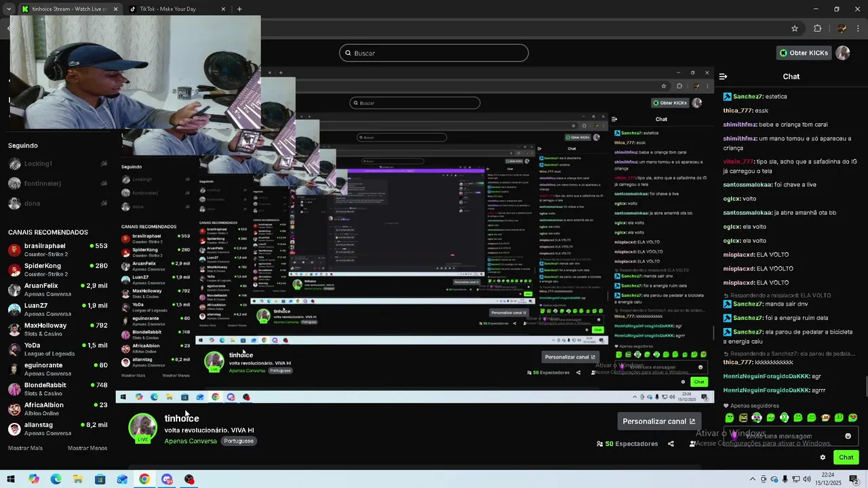868x488 pixels.
Task: Collapse the chat panel with the arrow icon
Action: pos(723,77)
